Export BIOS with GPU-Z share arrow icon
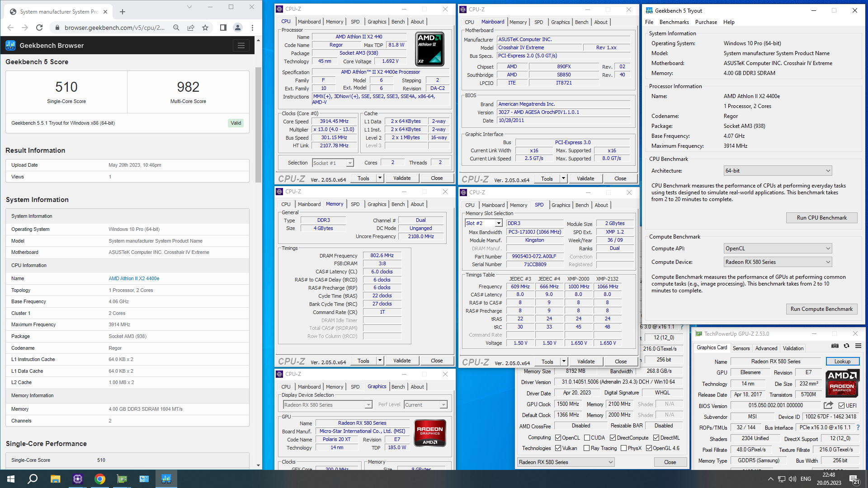Screen dimensions: 868x488 pos(828,405)
